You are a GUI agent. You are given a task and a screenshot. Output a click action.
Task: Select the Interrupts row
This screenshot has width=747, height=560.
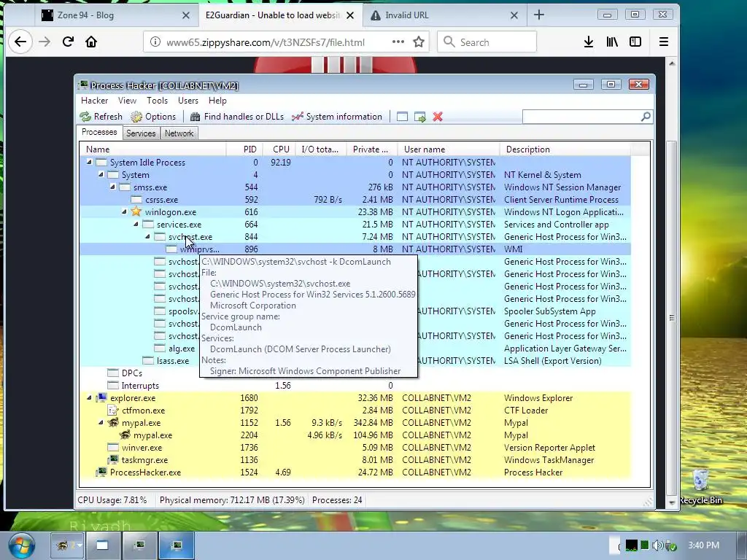point(355,385)
